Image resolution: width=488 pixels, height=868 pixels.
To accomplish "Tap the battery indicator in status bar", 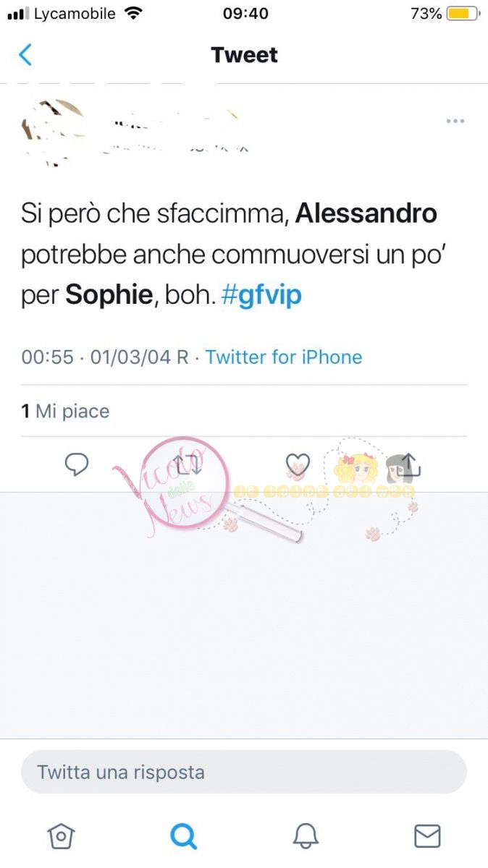I will 463,13.
